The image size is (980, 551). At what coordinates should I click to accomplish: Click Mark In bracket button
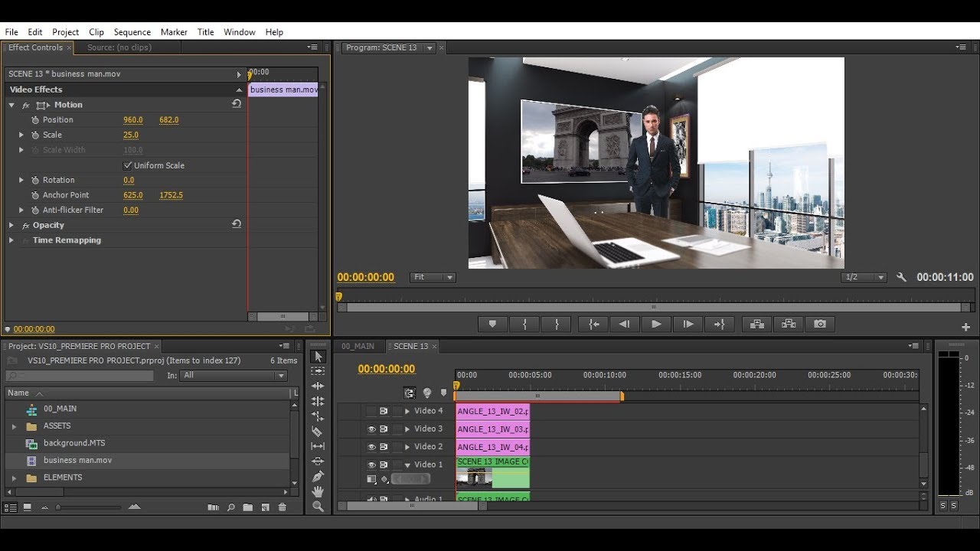coord(524,324)
